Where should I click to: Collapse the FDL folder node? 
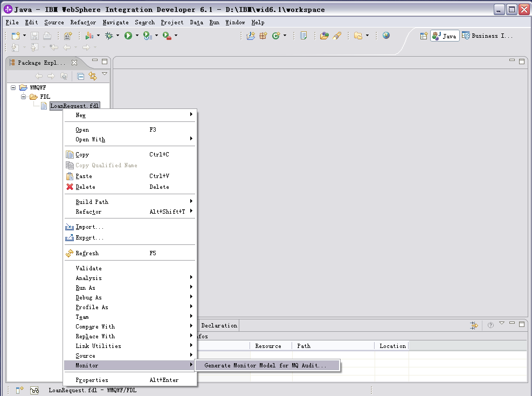[23, 97]
